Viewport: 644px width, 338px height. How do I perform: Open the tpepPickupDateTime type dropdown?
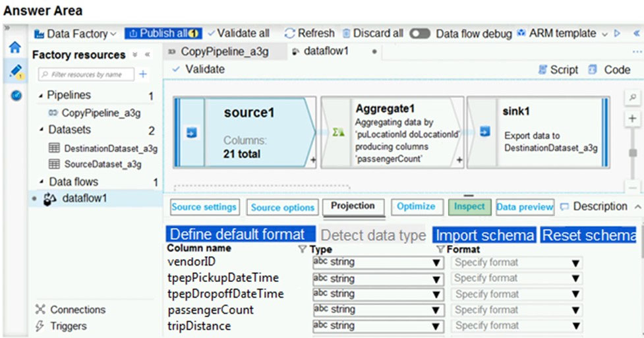pyautogui.click(x=378, y=279)
